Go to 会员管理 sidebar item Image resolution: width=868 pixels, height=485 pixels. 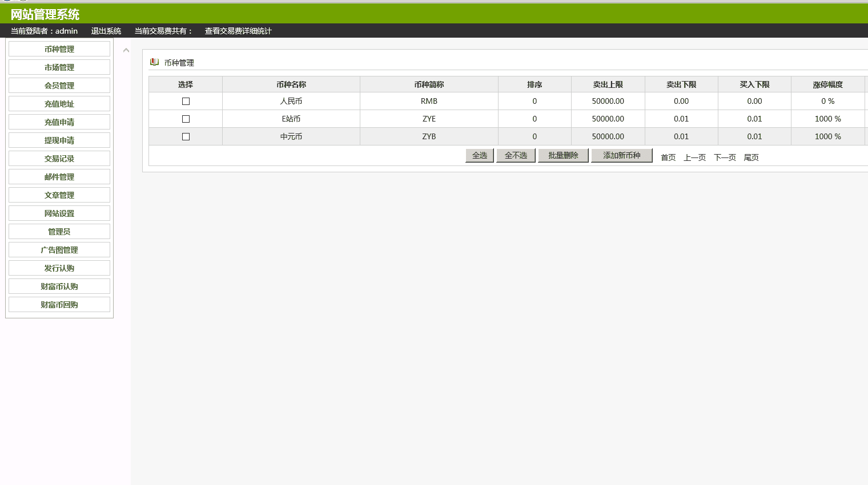click(x=59, y=86)
